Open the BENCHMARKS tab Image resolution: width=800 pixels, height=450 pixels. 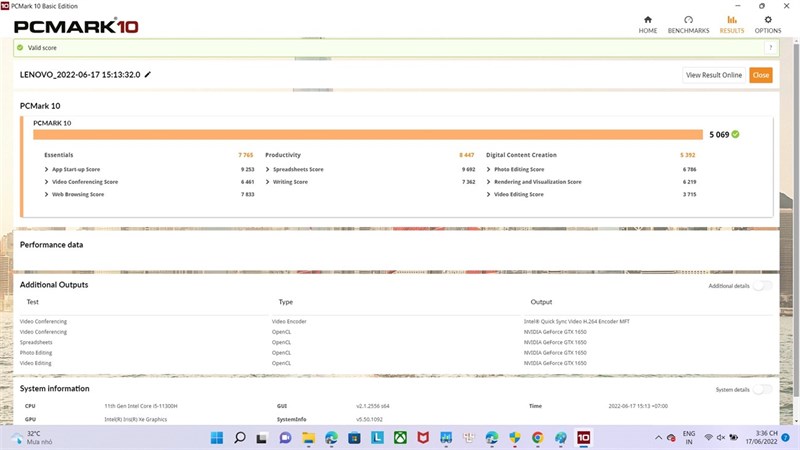(688, 24)
